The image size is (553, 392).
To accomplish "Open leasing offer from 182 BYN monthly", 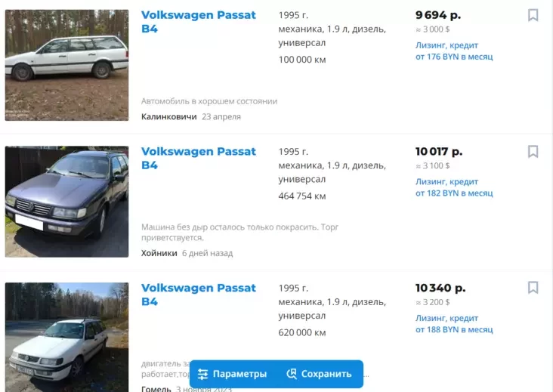I will pyautogui.click(x=454, y=187).
